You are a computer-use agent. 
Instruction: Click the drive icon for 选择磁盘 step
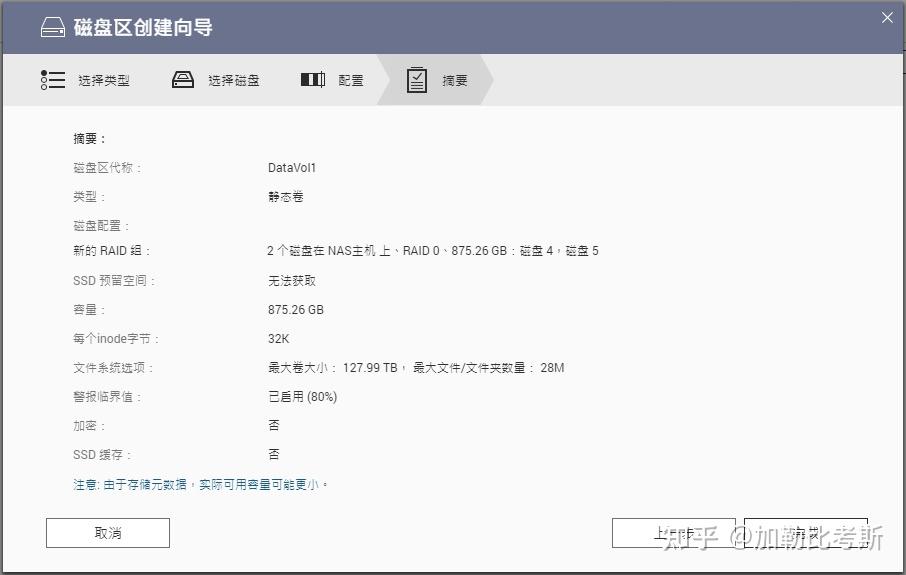pyautogui.click(x=183, y=80)
